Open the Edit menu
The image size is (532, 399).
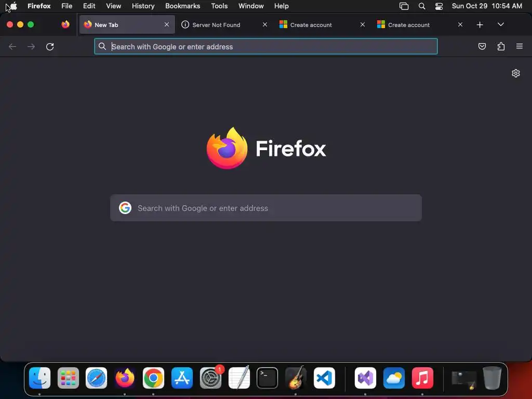point(89,6)
